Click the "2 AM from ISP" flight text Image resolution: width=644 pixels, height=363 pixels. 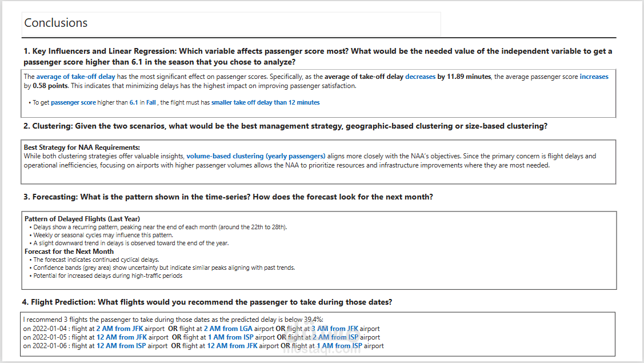click(335, 338)
